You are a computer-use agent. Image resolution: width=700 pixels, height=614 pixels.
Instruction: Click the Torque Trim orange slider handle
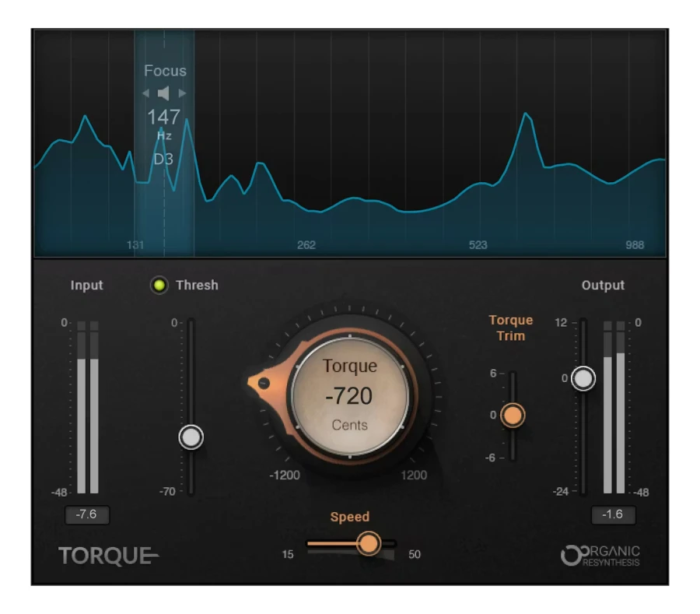513,416
